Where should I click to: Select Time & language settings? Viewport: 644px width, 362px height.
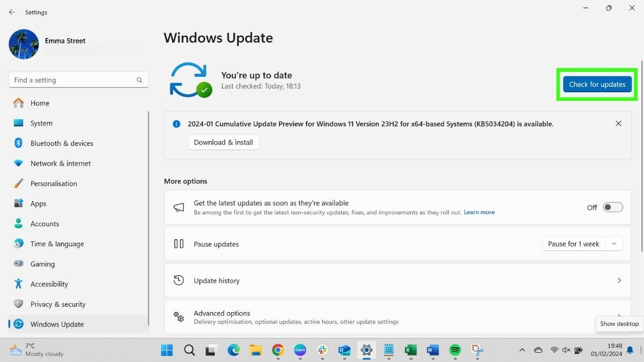57,243
